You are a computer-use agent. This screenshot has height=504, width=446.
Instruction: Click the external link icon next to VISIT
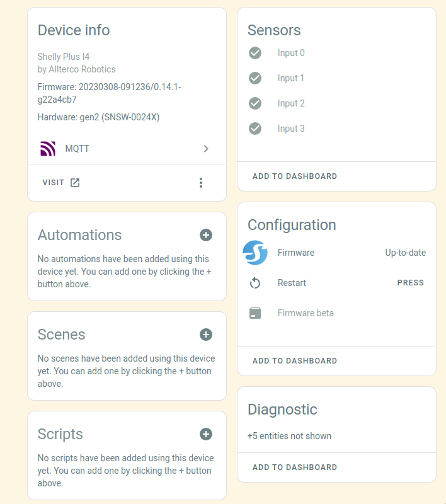[75, 182]
